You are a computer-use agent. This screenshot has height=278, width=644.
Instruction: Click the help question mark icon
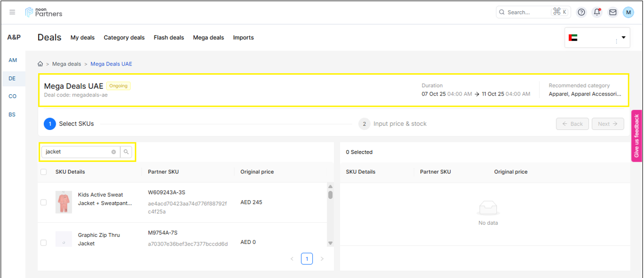click(x=582, y=12)
